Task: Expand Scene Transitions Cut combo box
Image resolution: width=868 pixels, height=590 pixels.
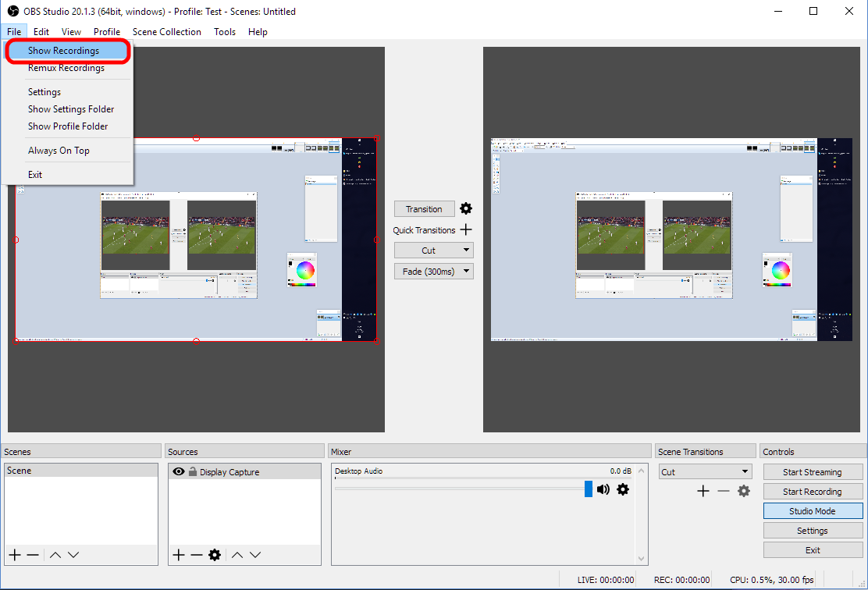Action: coord(706,472)
